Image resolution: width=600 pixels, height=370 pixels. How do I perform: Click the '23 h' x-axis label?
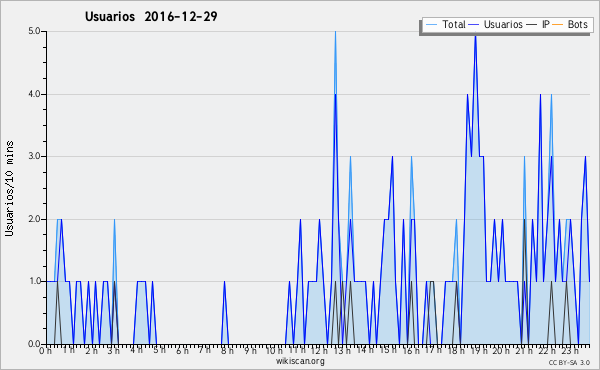pos(569,351)
